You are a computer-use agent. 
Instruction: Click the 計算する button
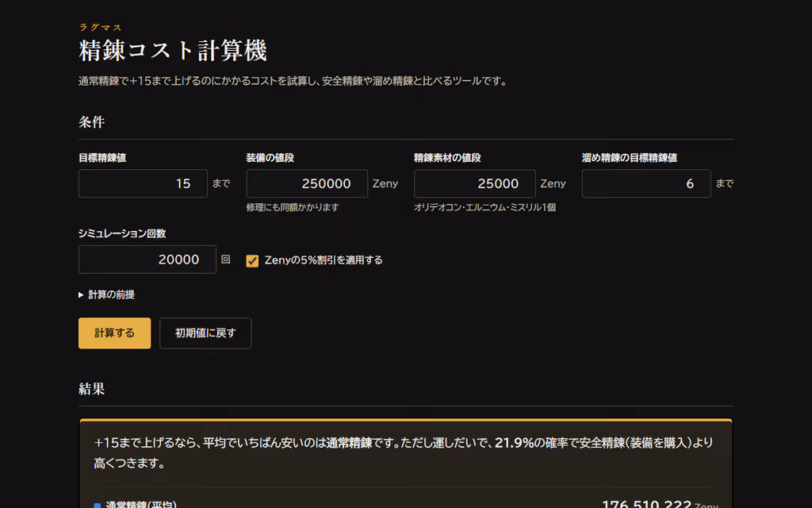[x=114, y=333]
